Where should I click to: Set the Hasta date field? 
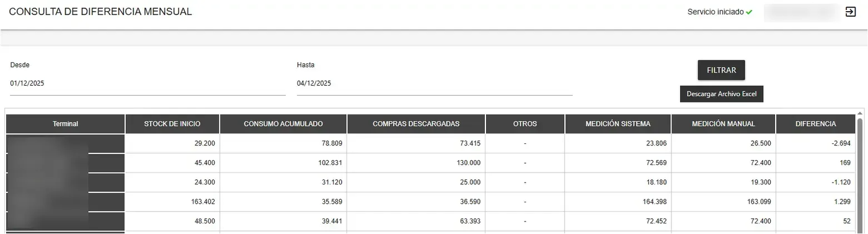tap(435, 84)
